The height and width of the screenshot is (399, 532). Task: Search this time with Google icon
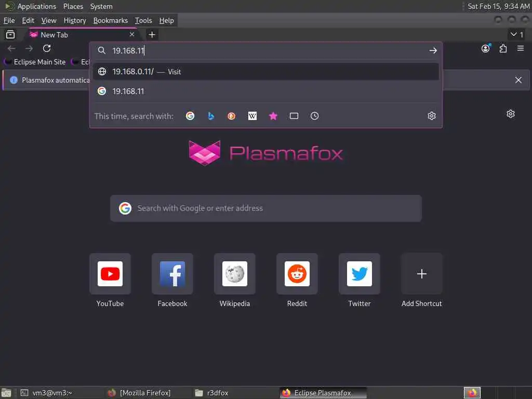point(190,116)
